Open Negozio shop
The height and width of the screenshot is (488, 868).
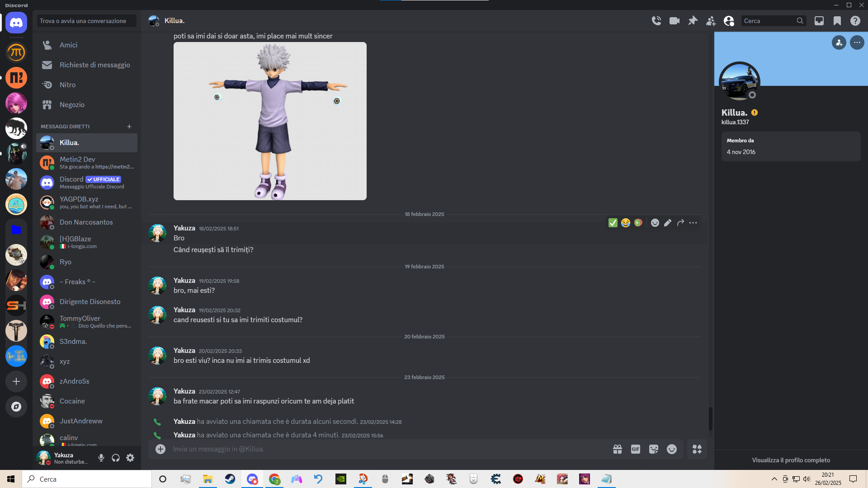87,105
